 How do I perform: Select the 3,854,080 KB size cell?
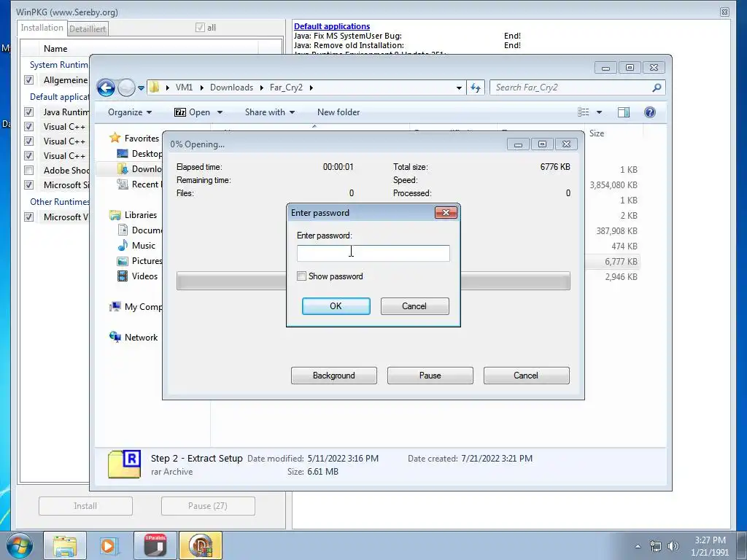pyautogui.click(x=613, y=185)
